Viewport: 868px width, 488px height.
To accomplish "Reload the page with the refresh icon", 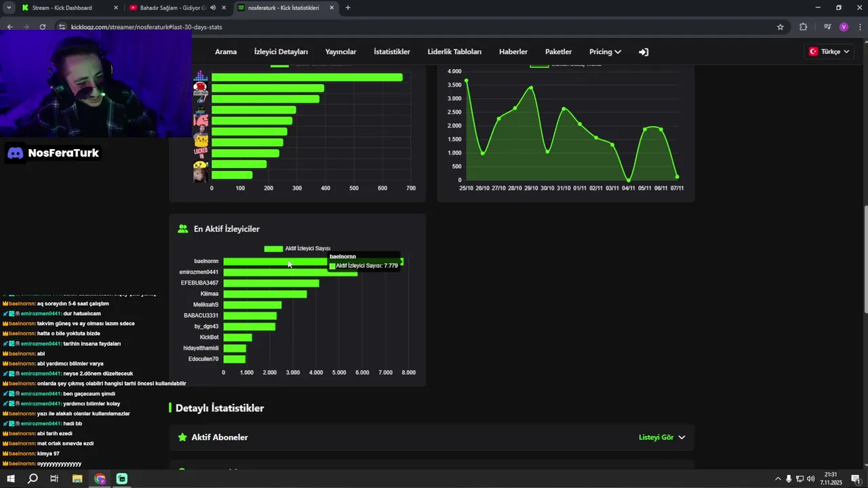I will click(43, 27).
